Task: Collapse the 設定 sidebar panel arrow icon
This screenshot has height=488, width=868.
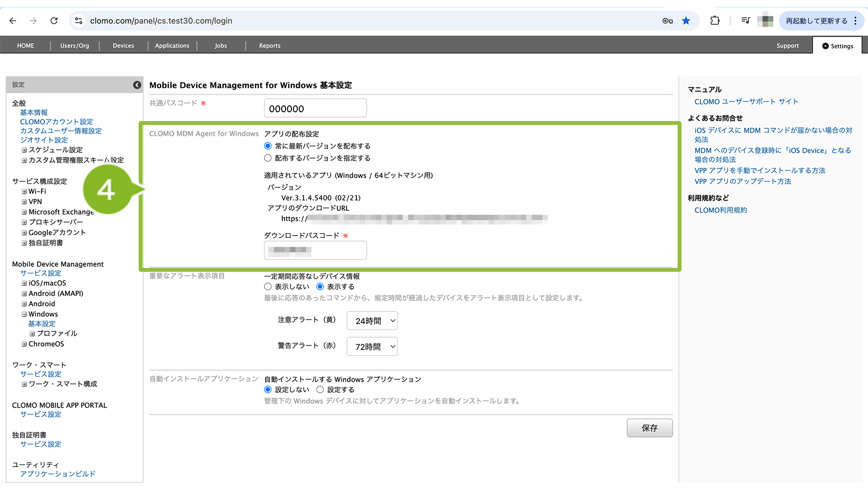Action: pos(137,85)
